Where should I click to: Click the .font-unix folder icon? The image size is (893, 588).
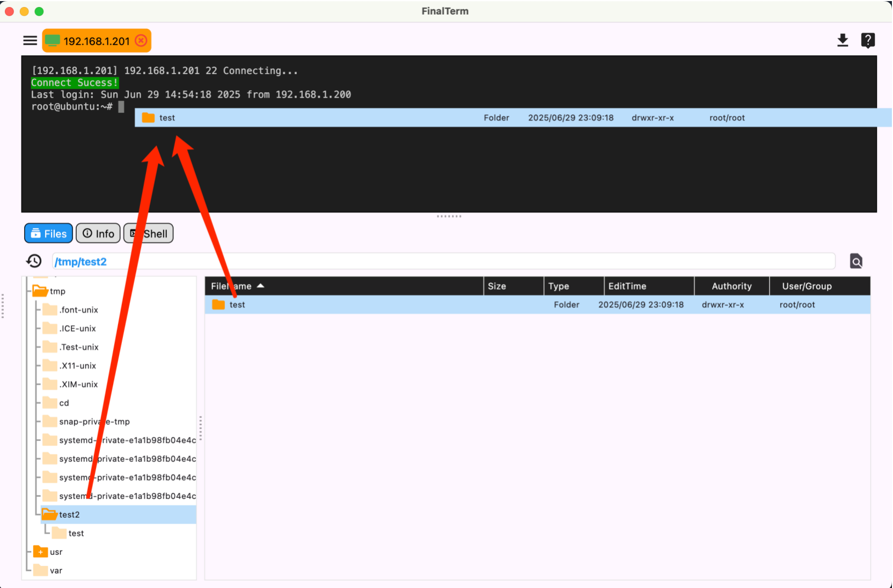pyautogui.click(x=50, y=310)
